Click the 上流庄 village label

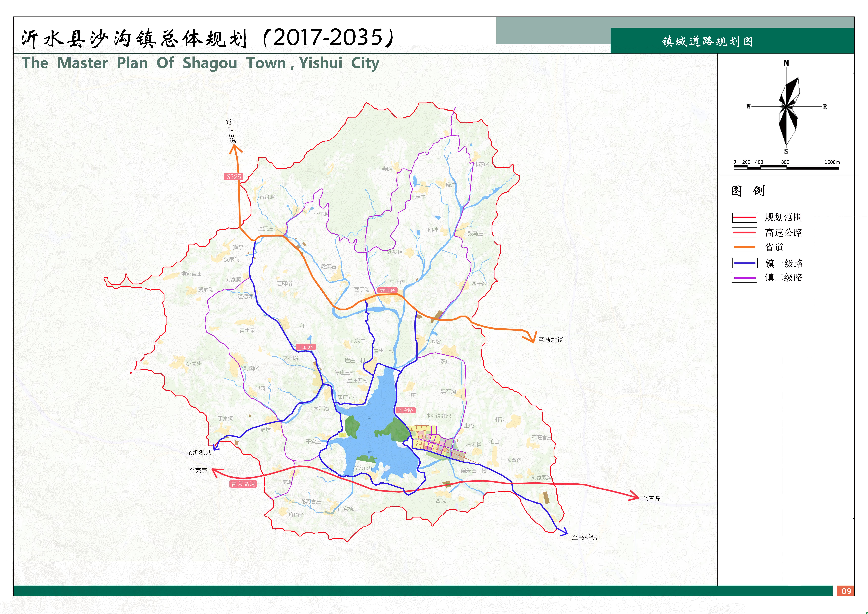coord(265,228)
